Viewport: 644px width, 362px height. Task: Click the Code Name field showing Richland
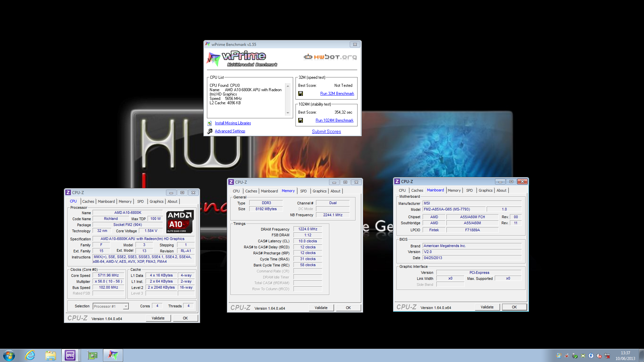tap(111, 219)
